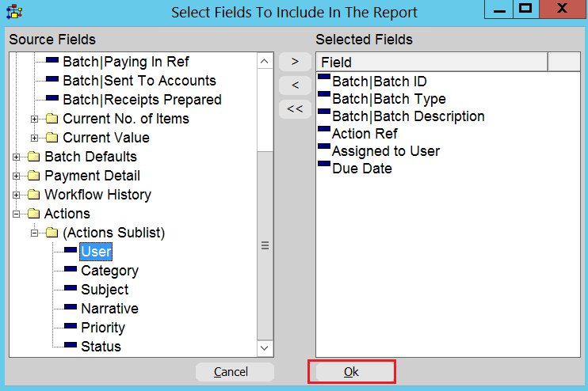Click icon of selected Batch|Batch Description field
Image resolution: width=588 pixels, height=391 pixels.
[324, 112]
